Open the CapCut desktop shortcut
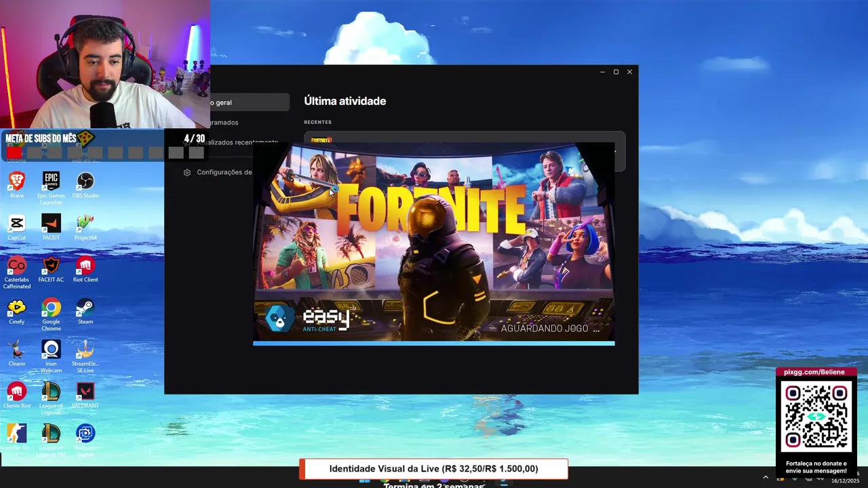Image resolution: width=868 pixels, height=488 pixels. 17,227
